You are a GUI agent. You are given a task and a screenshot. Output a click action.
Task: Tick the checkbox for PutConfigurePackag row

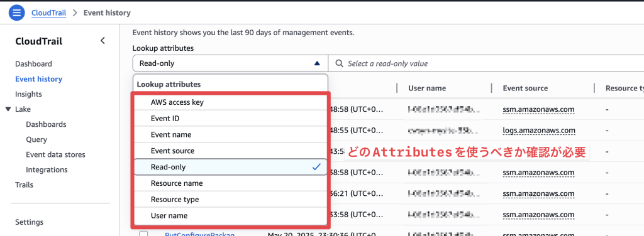click(x=143, y=234)
